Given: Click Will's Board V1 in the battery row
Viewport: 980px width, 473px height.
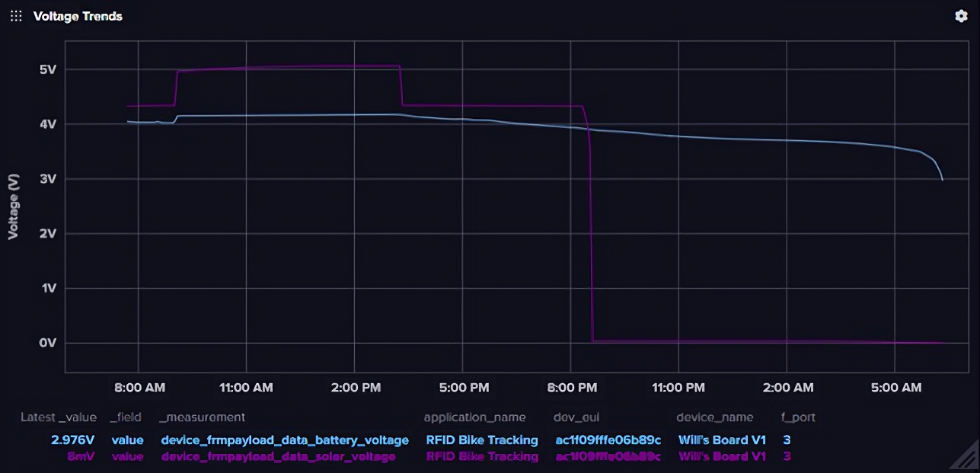Looking at the screenshot, I should pos(722,440).
